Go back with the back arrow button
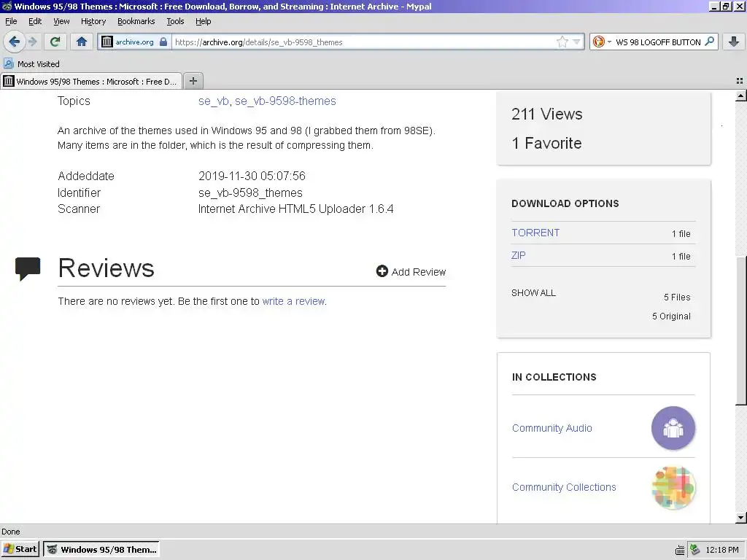The height and width of the screenshot is (560, 747). coord(15,42)
